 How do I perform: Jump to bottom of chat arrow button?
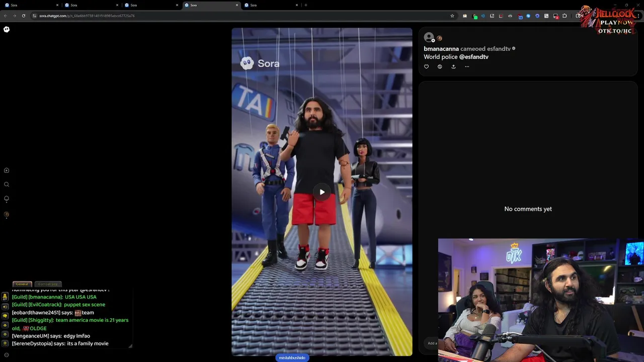(5, 343)
